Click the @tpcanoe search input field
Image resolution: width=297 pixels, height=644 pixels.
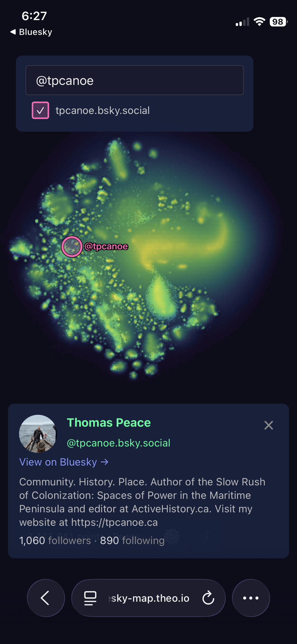(135, 80)
